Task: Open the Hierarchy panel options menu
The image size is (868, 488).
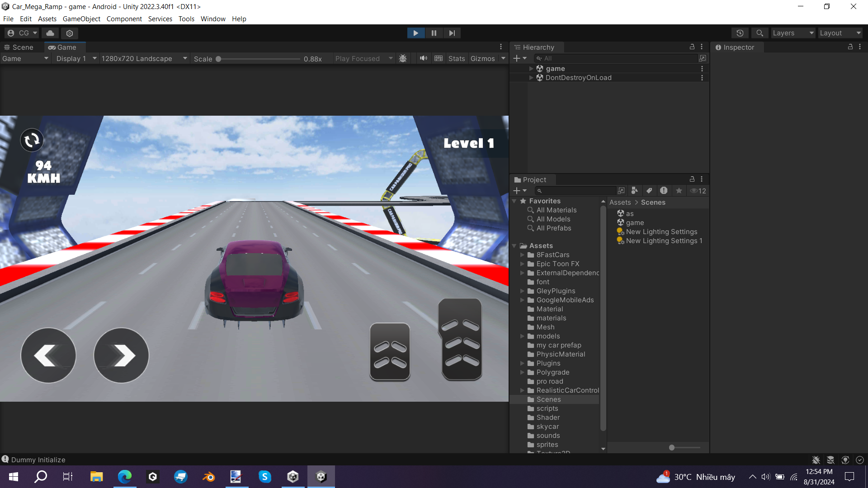Action: 702,47
